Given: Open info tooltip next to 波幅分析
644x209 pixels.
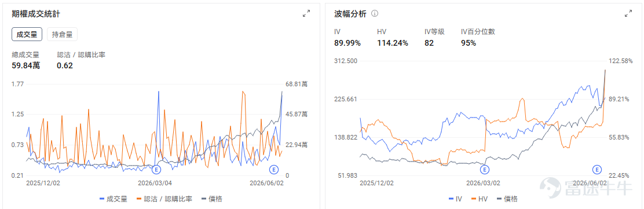Looking at the screenshot, I should 375,13.
